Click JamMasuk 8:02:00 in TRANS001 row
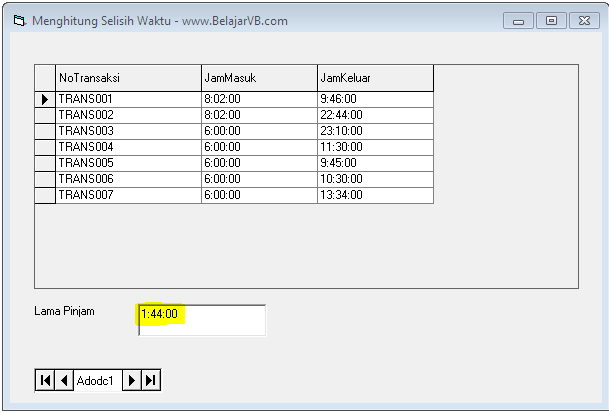The width and height of the screenshot is (609, 413). pyautogui.click(x=259, y=99)
